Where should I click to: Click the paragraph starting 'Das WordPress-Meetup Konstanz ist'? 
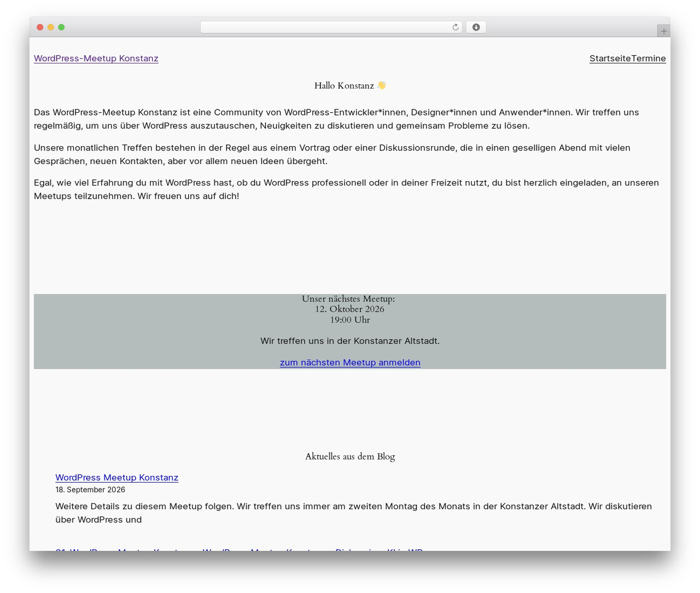[x=336, y=119]
